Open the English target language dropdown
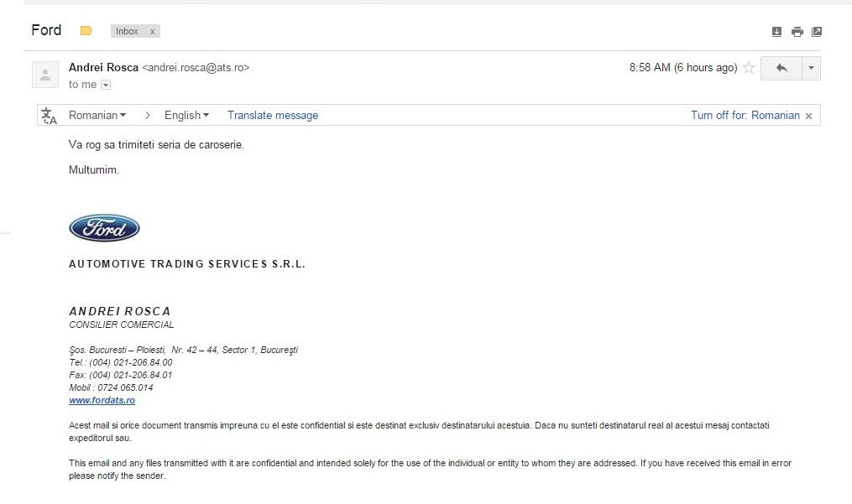 pyautogui.click(x=186, y=115)
